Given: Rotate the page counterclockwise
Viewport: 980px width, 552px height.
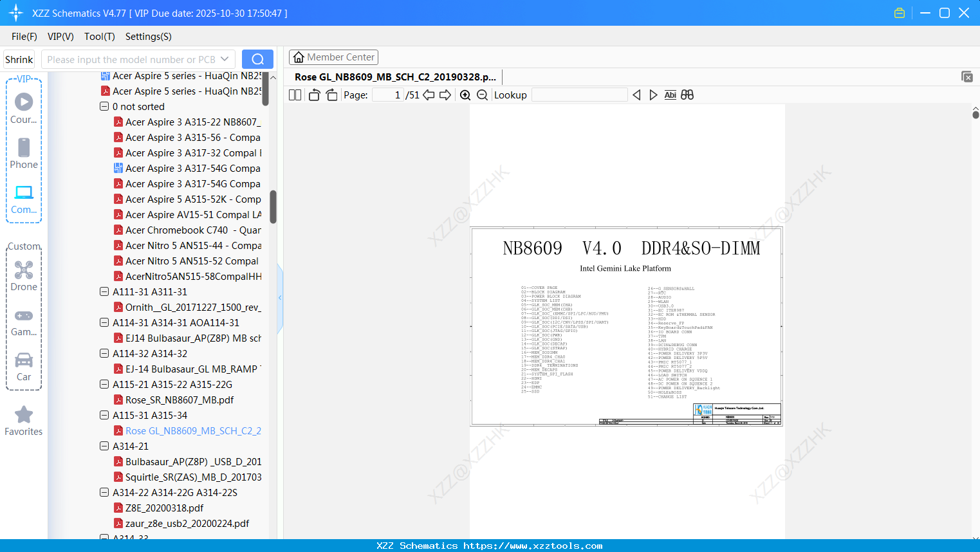Looking at the screenshot, I should click(314, 95).
